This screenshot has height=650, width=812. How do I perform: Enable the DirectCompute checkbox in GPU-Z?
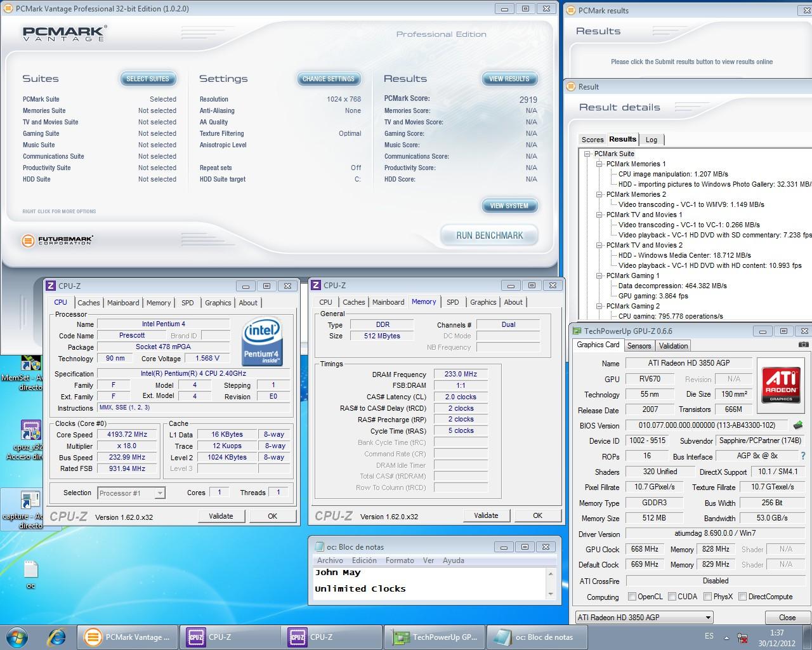click(x=742, y=597)
